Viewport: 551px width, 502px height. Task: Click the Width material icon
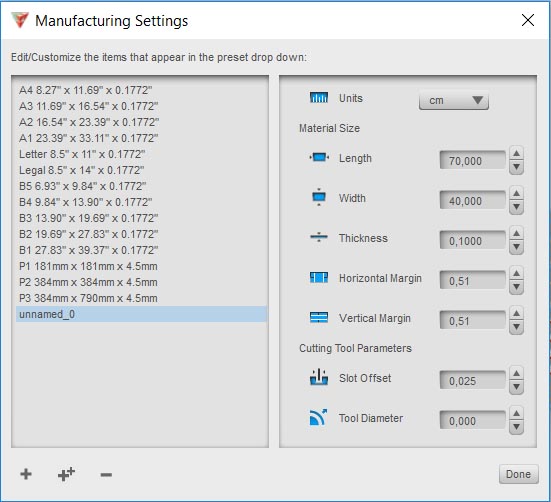coord(319,197)
